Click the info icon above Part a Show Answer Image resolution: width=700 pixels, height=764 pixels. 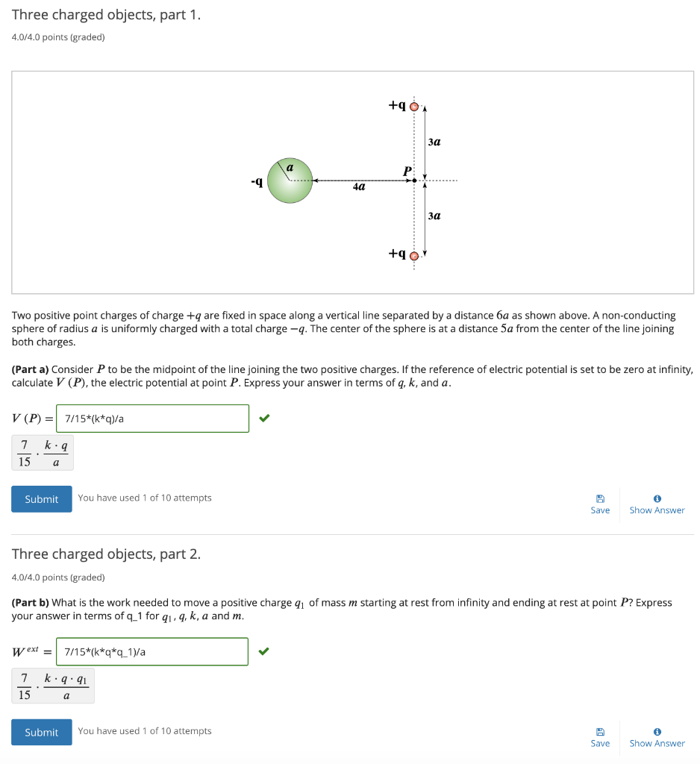656,499
